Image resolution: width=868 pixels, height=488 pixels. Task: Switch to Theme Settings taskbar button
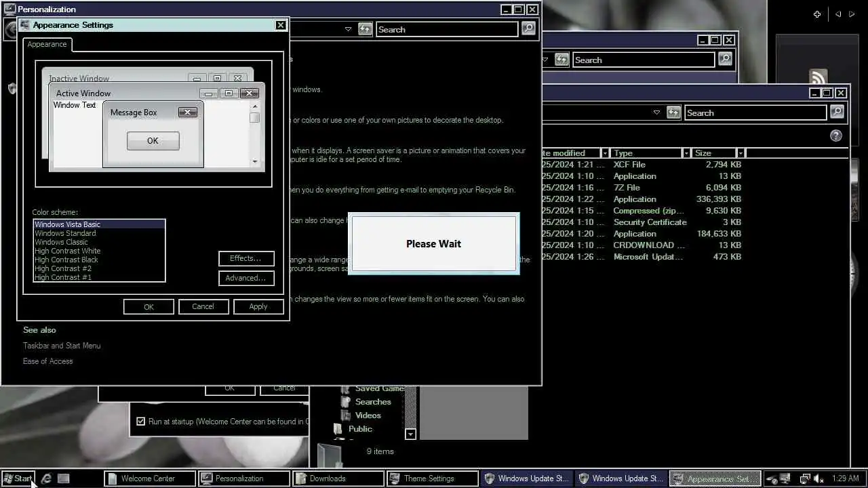433,479
